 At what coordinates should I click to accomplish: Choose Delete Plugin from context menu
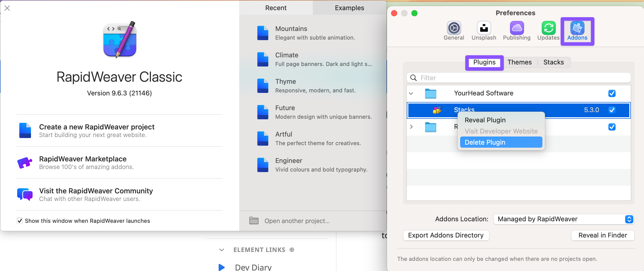coord(501,142)
